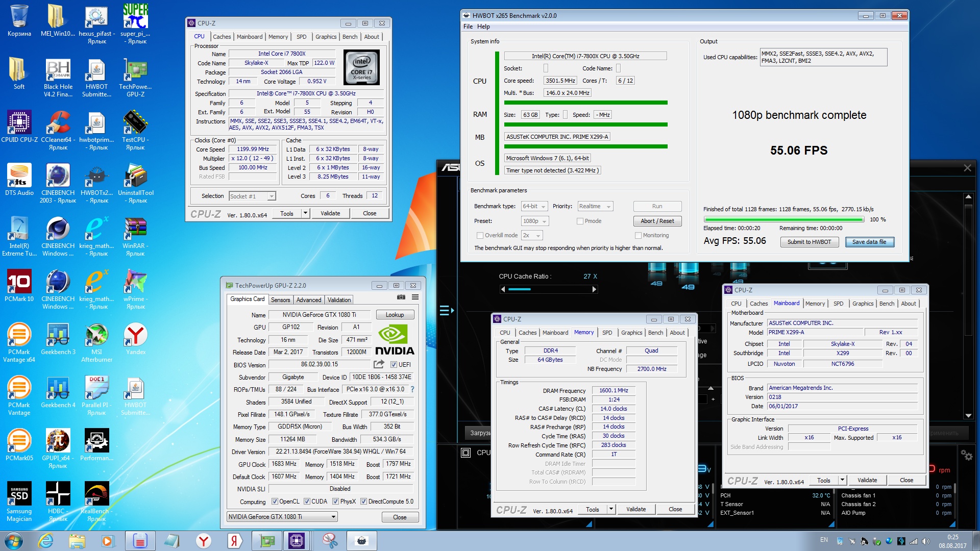Open Overkill 2x multiplier dropdown

(x=532, y=235)
